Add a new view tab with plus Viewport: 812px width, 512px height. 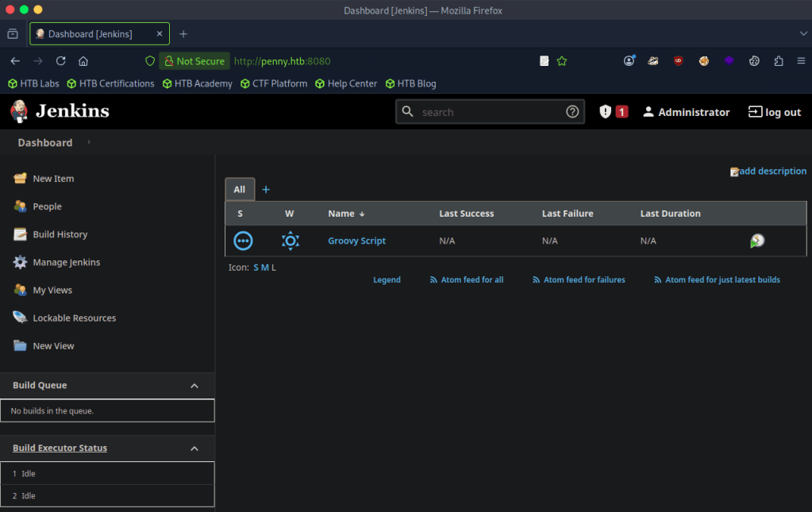pos(266,189)
